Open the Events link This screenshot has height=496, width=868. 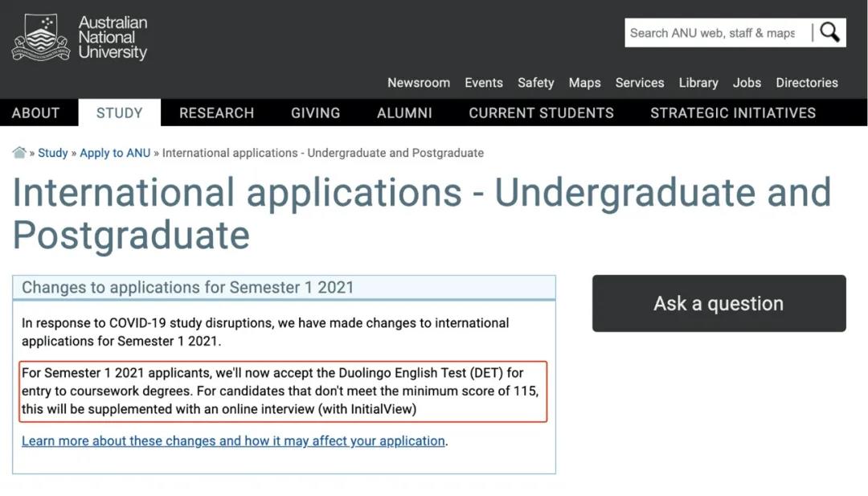click(x=484, y=83)
